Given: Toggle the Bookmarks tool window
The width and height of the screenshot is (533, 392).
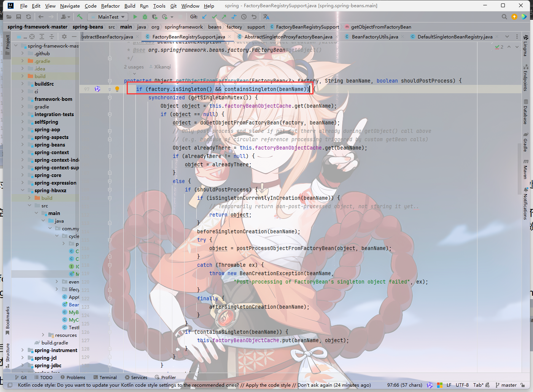Looking at the screenshot, I should [7, 320].
